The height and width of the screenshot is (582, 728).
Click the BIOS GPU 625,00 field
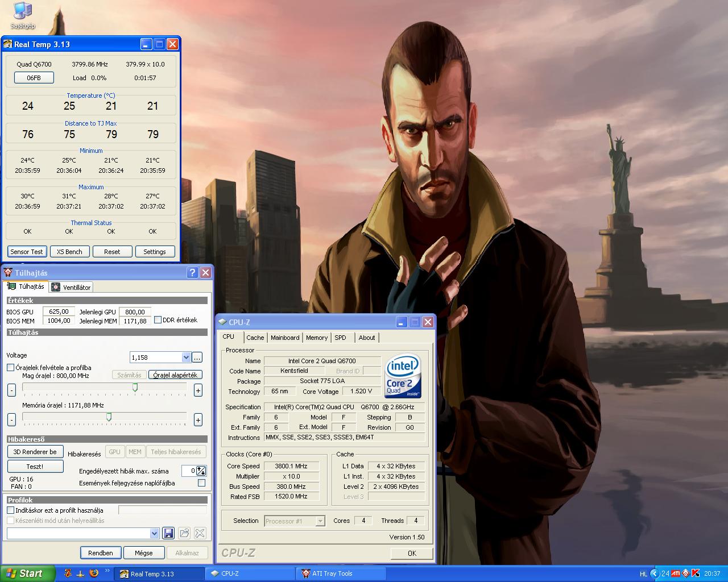(x=59, y=311)
